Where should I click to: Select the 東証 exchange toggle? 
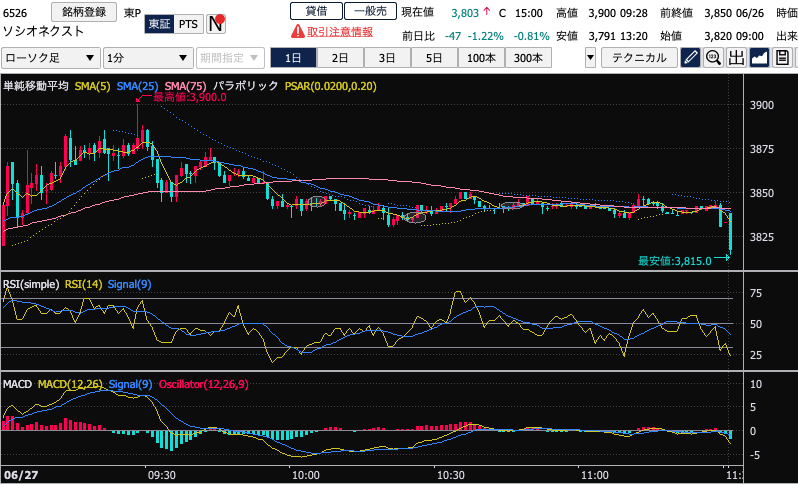[158, 23]
